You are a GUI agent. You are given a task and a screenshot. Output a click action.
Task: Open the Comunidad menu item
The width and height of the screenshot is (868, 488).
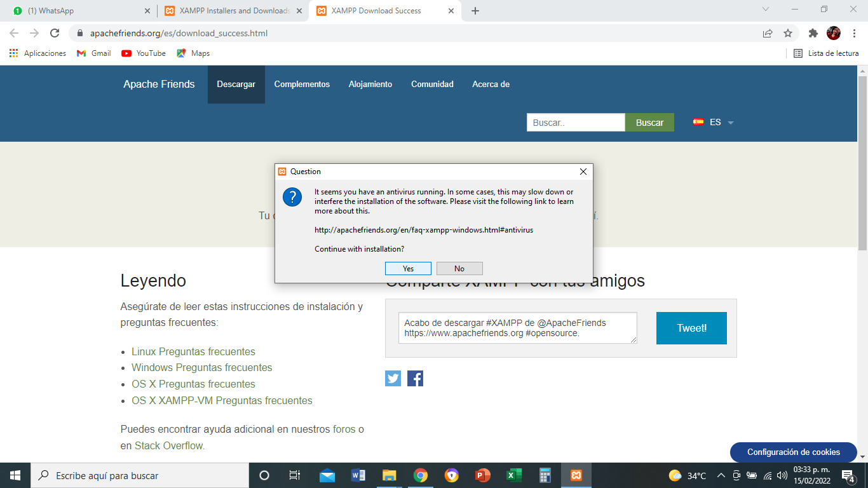pos(432,85)
